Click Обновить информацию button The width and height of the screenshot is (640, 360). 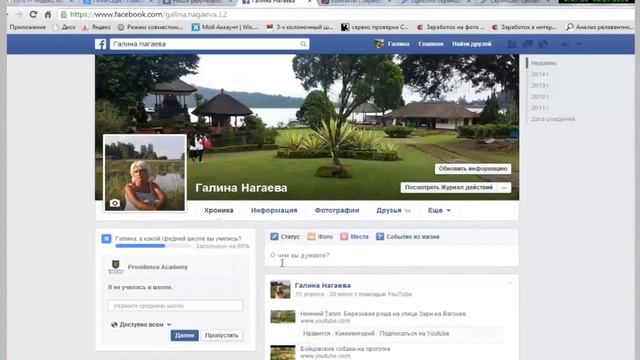coord(473,169)
